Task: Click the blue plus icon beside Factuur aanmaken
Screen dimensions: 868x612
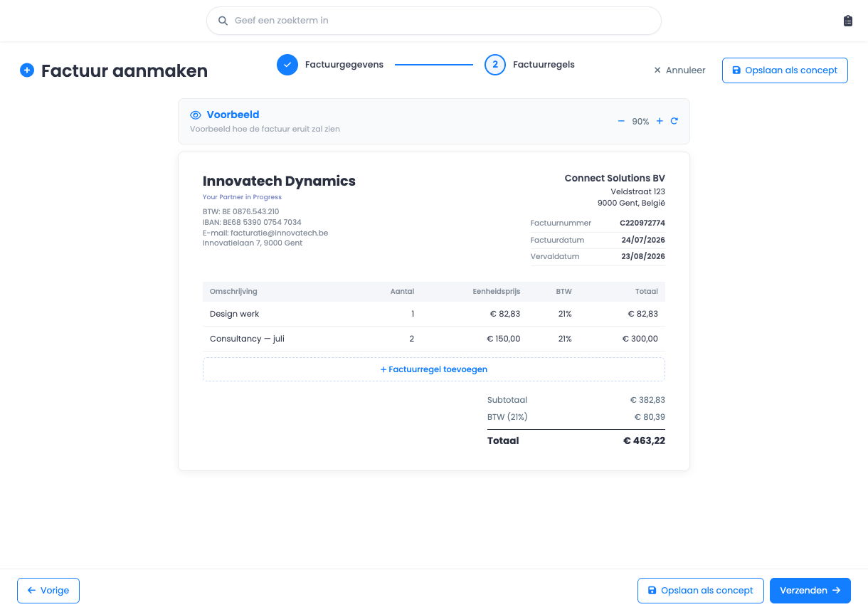Action: (x=27, y=70)
